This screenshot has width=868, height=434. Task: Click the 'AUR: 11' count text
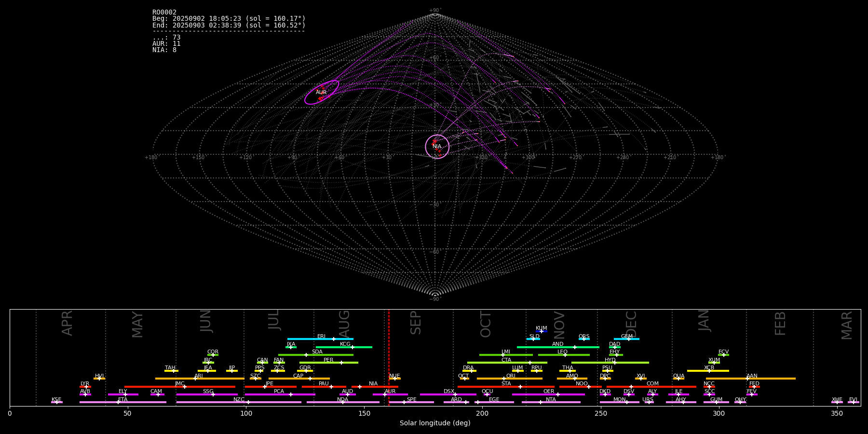tap(166, 44)
